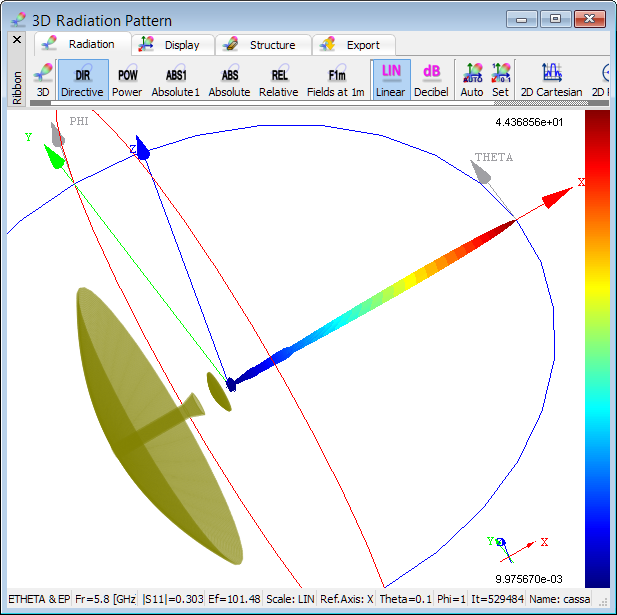Enable Linear (LIN) scale
The height and width of the screenshot is (615, 617).
point(391,80)
